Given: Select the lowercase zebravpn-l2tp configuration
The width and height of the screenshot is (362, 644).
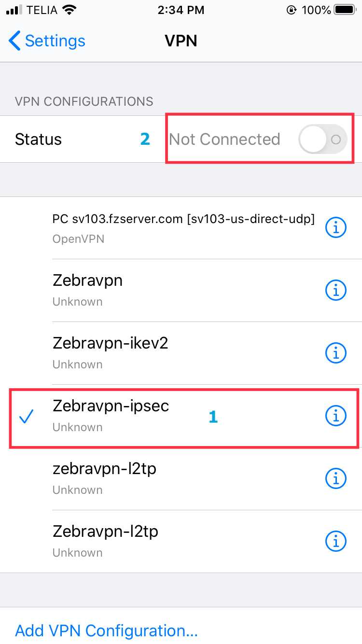Looking at the screenshot, I should [x=104, y=478].
